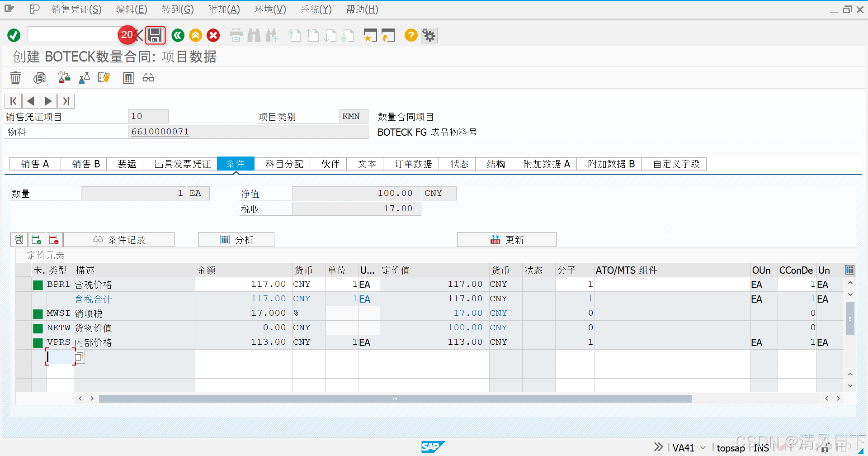868x456 pixels.
Task: Delete the item with the trash icon
Action: click(x=15, y=77)
